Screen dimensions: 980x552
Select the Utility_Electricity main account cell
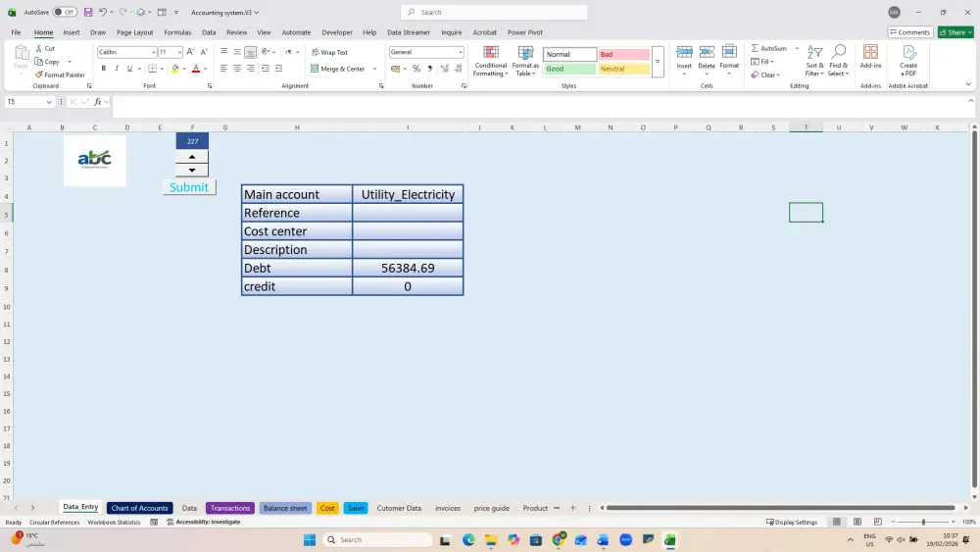(408, 194)
